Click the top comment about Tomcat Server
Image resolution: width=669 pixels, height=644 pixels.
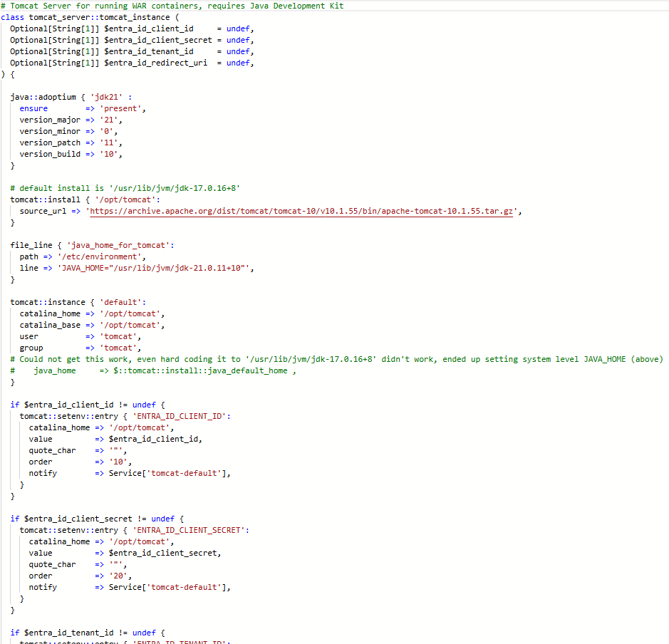172,6
